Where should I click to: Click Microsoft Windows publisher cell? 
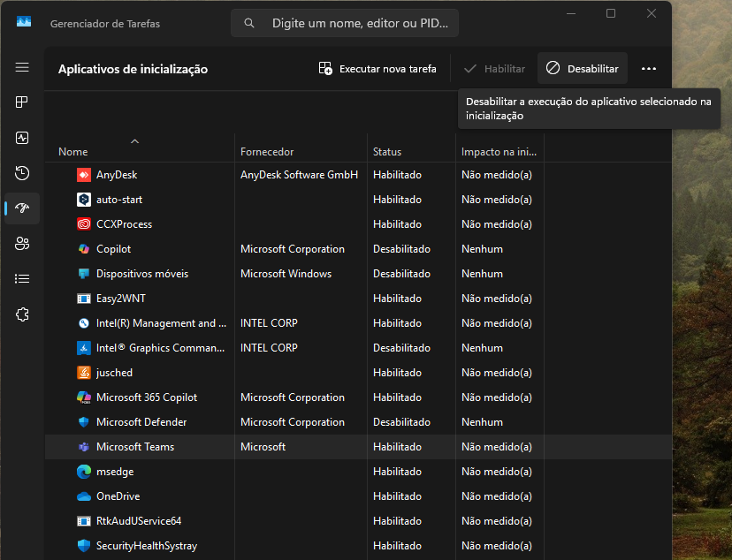286,274
